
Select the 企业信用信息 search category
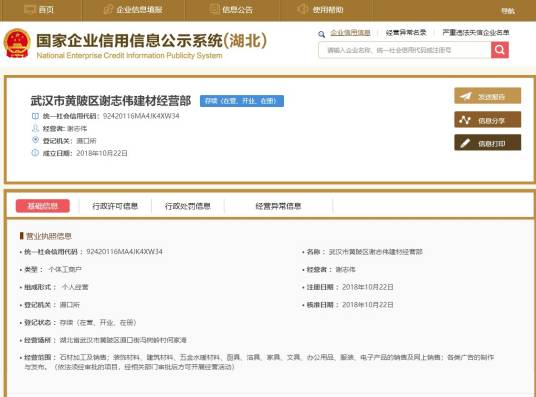pyautogui.click(x=350, y=32)
